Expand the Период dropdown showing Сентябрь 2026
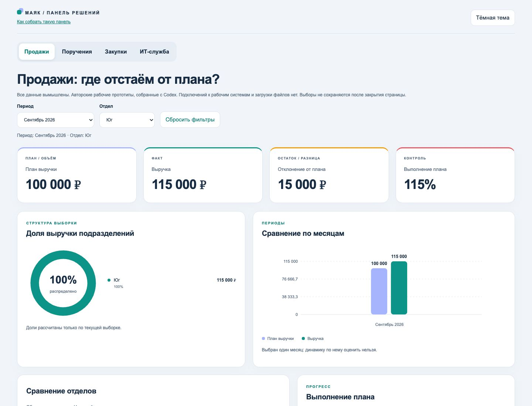The width and height of the screenshot is (532, 406). coord(56,120)
